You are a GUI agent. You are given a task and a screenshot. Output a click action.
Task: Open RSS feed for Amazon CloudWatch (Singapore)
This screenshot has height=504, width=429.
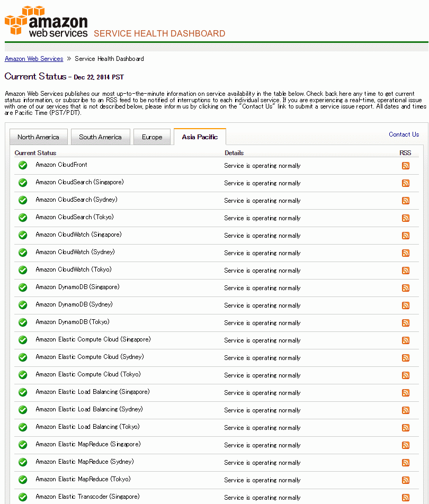click(x=406, y=236)
